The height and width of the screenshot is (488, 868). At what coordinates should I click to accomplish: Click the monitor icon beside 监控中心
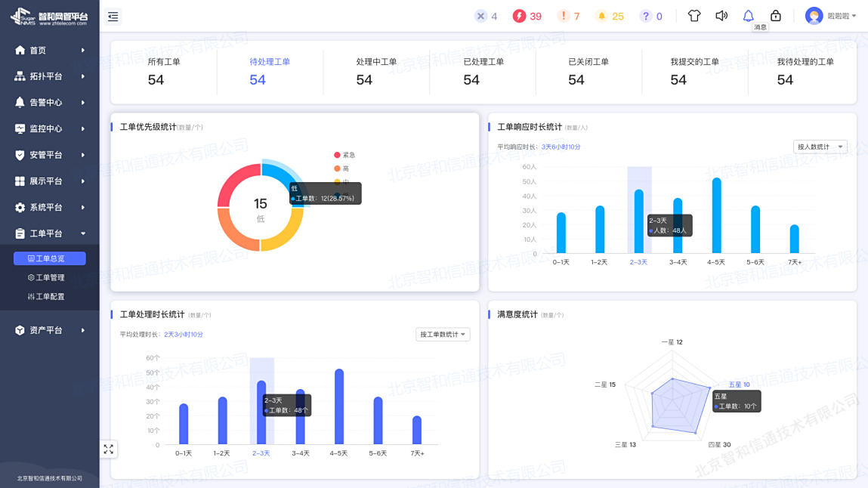(20, 128)
